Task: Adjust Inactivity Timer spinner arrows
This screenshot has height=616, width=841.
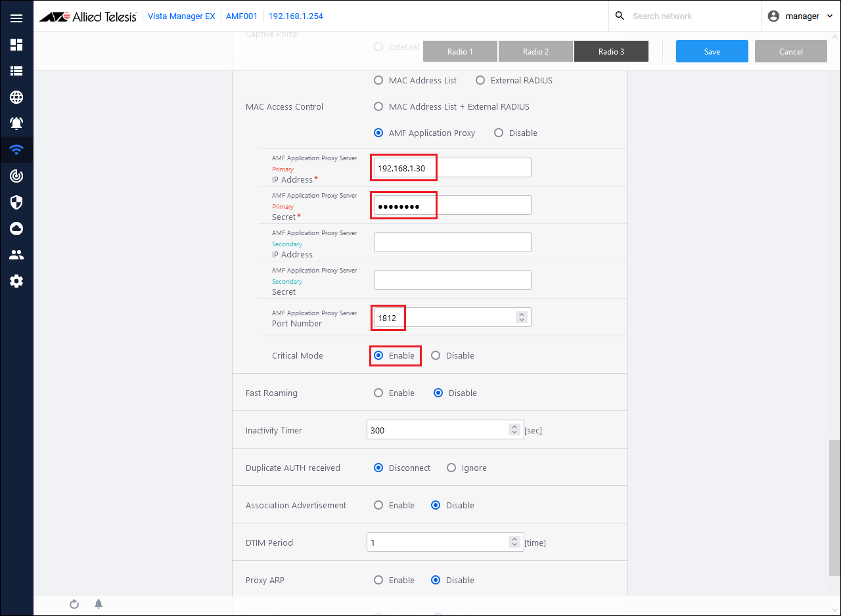Action: [514, 429]
